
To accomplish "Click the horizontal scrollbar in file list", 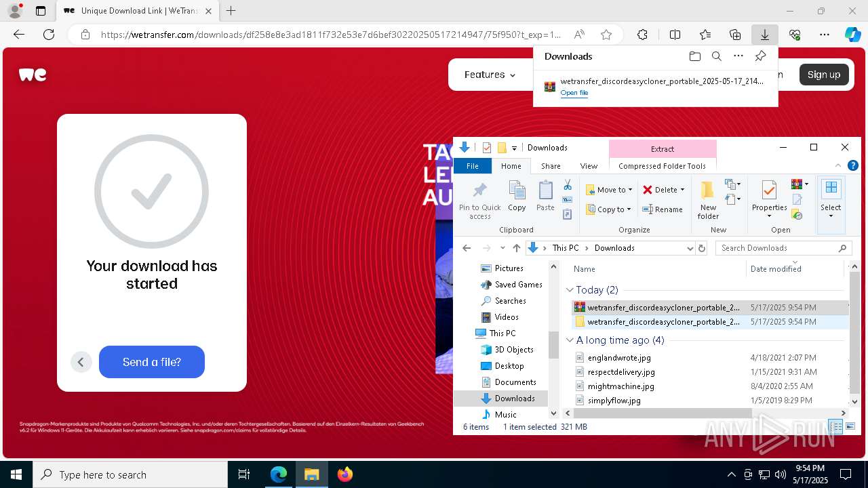I will (663, 413).
